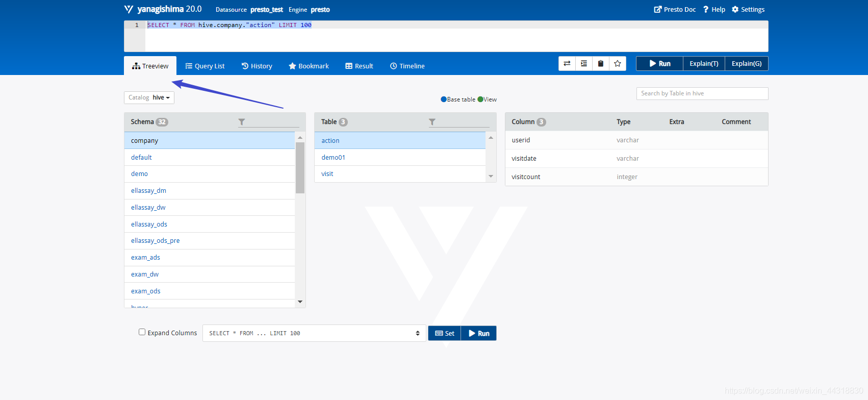Switch to the Treeview tab
Image resolution: width=868 pixels, height=400 pixels.
click(x=150, y=66)
